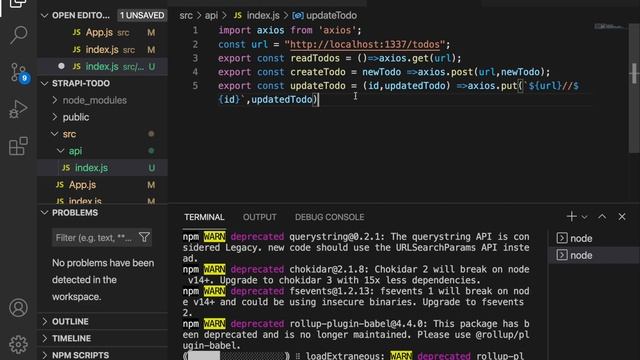Screen dimensions: 640x360
Task: Click src in the breadcrumb
Action: [x=186, y=16]
